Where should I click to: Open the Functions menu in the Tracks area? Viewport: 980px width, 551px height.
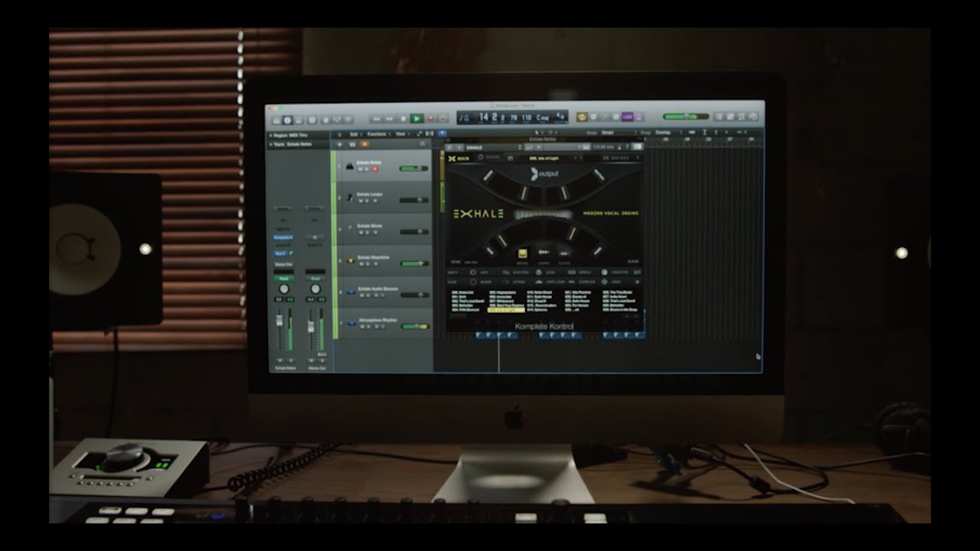(378, 134)
